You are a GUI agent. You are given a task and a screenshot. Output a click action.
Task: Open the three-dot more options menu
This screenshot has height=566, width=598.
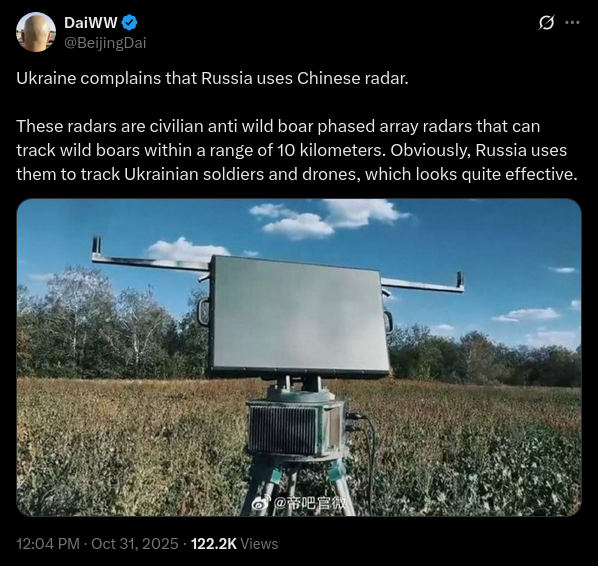click(x=572, y=23)
